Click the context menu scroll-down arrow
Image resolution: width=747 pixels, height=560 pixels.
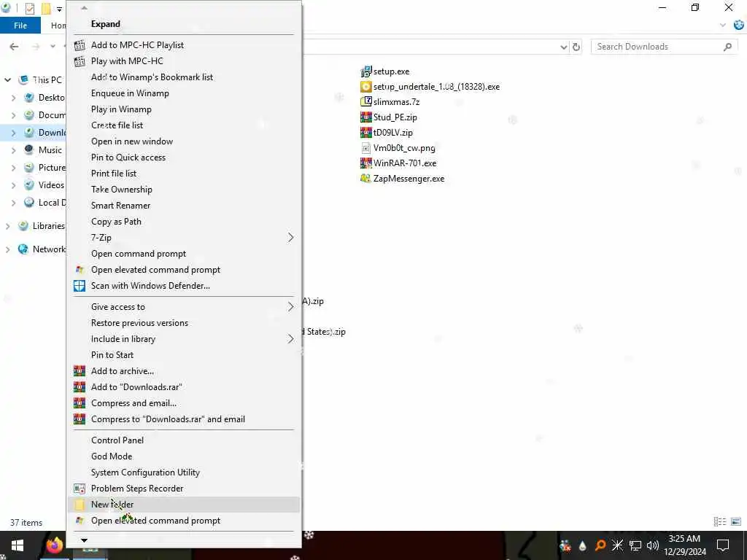pyautogui.click(x=85, y=540)
